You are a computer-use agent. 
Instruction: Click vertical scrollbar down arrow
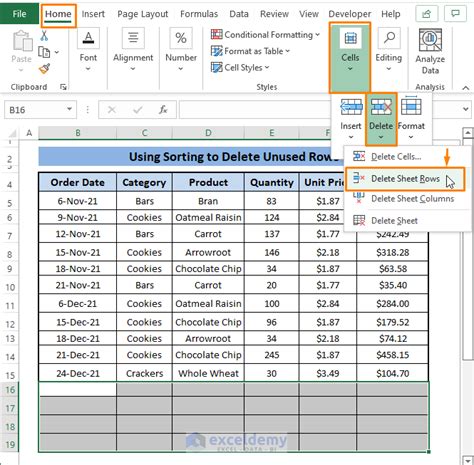tap(468, 461)
